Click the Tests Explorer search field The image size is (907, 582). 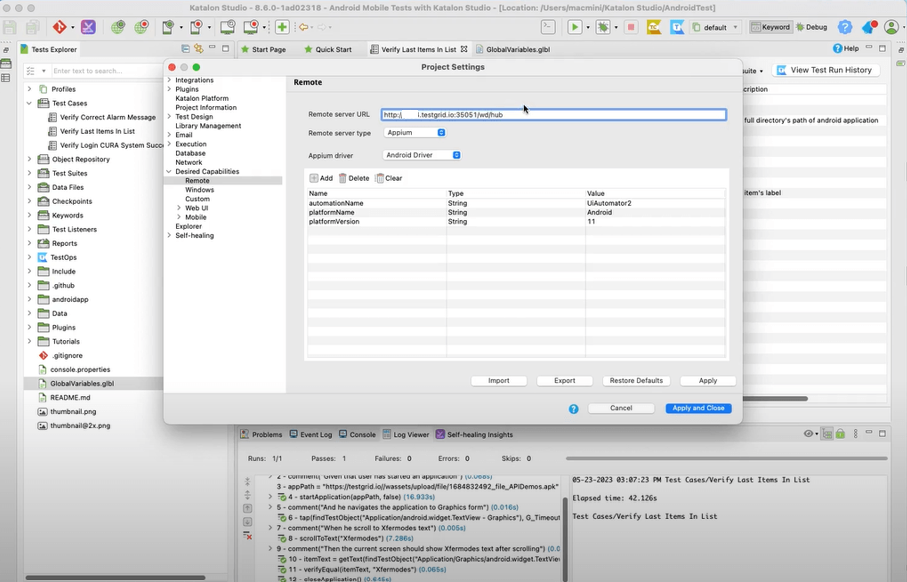(x=104, y=71)
